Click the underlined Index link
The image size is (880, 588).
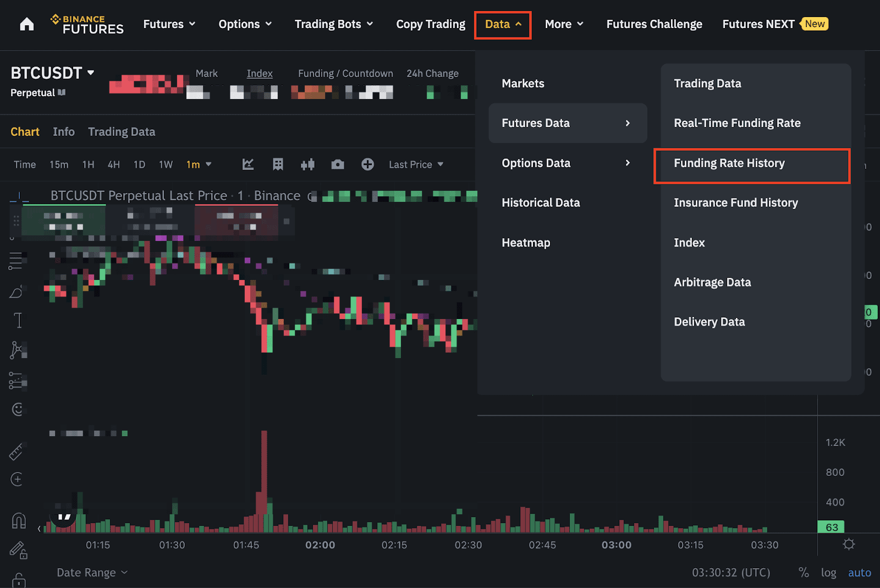(260, 74)
